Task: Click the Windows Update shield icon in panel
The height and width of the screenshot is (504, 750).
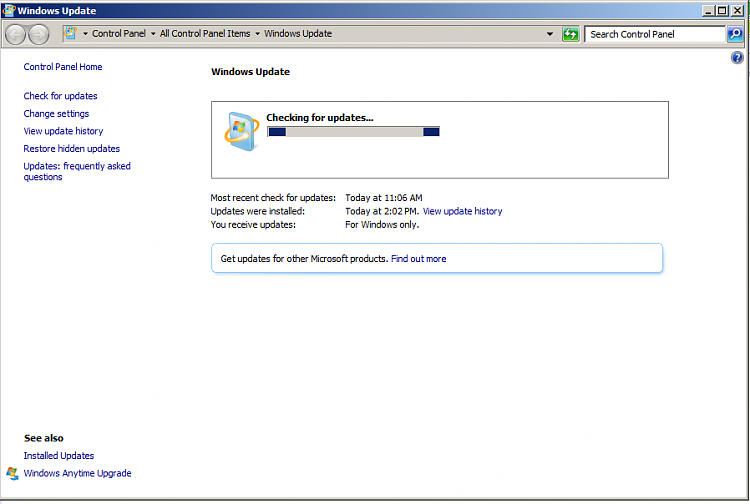Action: click(x=242, y=131)
